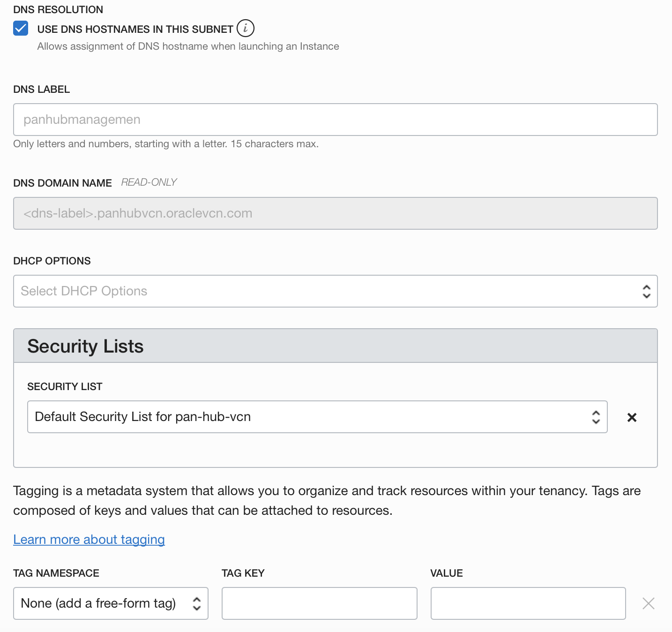
Task: Remove the Default Security List entry
Action: [632, 417]
